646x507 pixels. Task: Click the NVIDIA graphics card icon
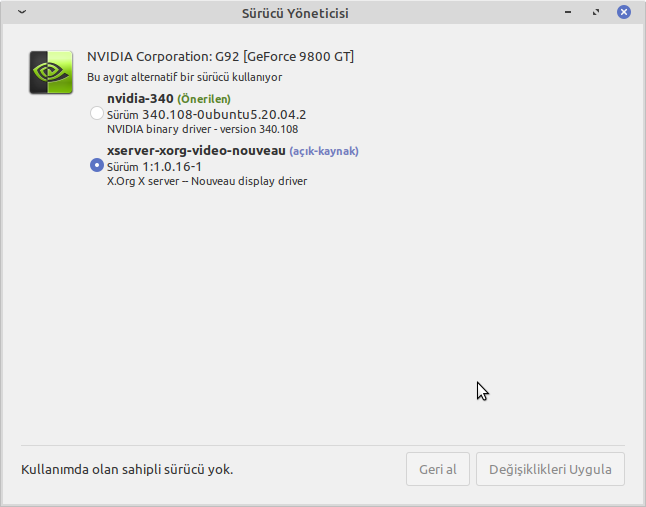click(x=51, y=72)
